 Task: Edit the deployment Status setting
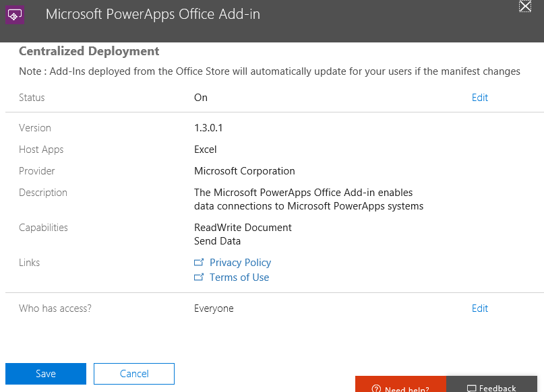(479, 98)
